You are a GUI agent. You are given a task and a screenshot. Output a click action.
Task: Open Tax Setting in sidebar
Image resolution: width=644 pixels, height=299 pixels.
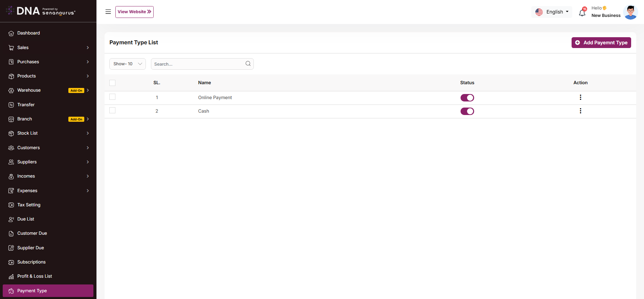[x=29, y=205]
